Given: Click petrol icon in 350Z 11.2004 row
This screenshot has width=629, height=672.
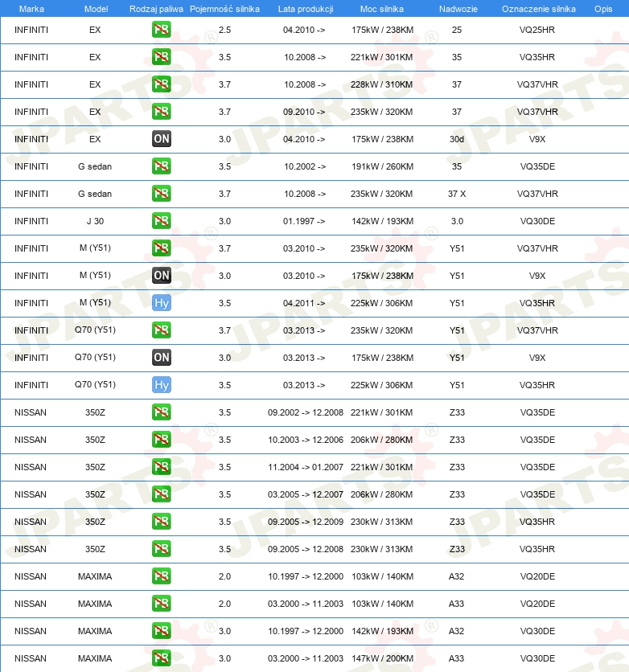Looking at the screenshot, I should 161,467.
